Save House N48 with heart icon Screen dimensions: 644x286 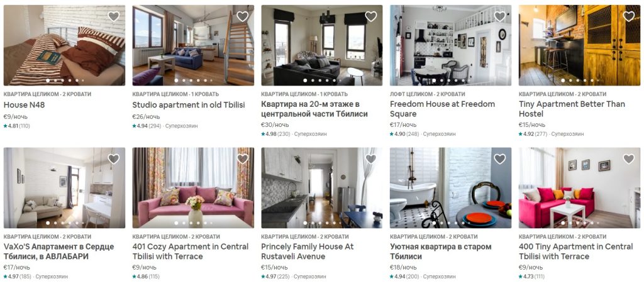(x=113, y=16)
